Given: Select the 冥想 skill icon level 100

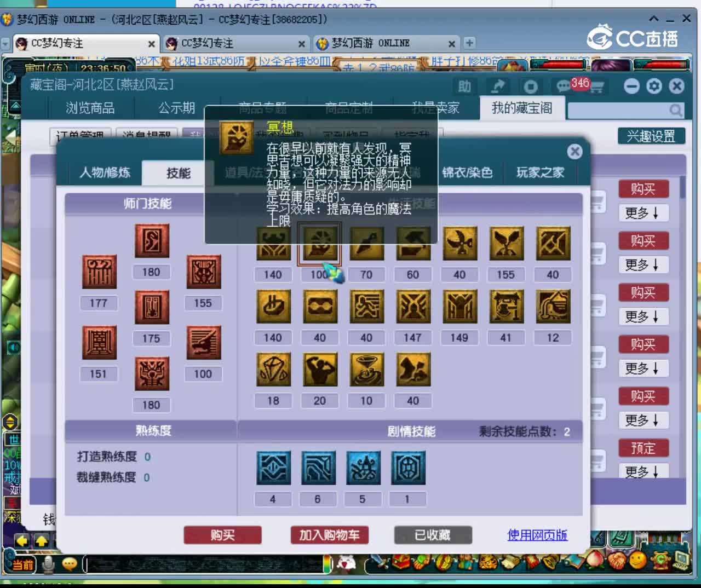Looking at the screenshot, I should [x=319, y=244].
